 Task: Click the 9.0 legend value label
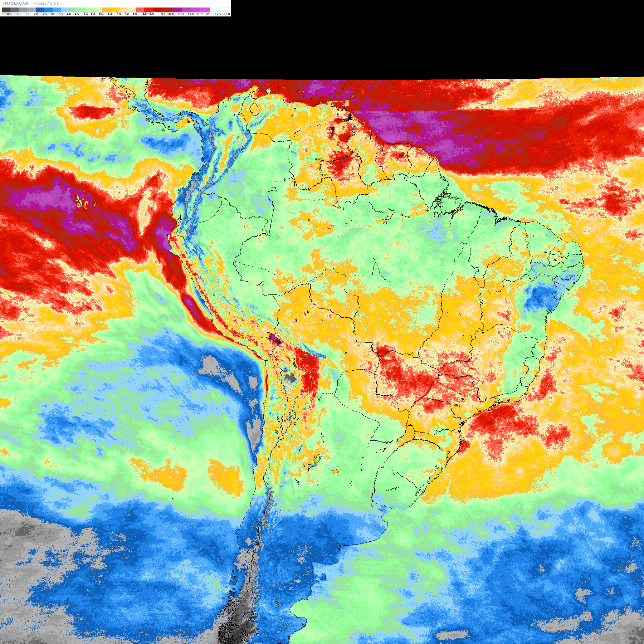(x=152, y=14)
